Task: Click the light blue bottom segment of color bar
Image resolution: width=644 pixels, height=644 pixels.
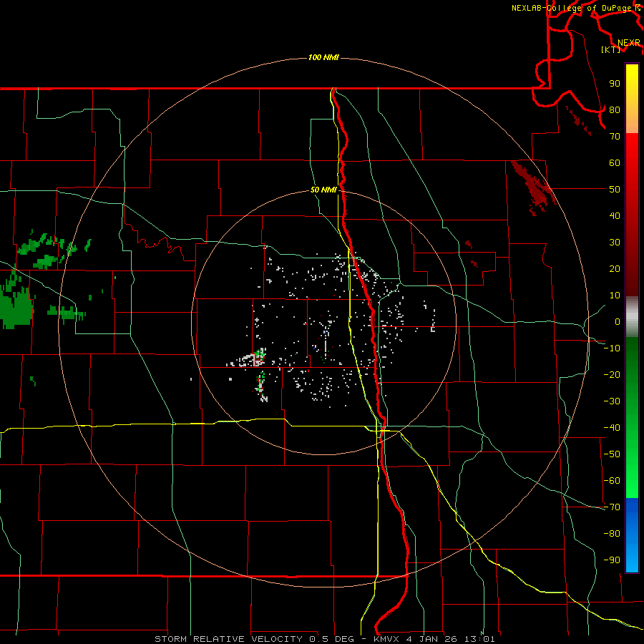Action: point(632,557)
